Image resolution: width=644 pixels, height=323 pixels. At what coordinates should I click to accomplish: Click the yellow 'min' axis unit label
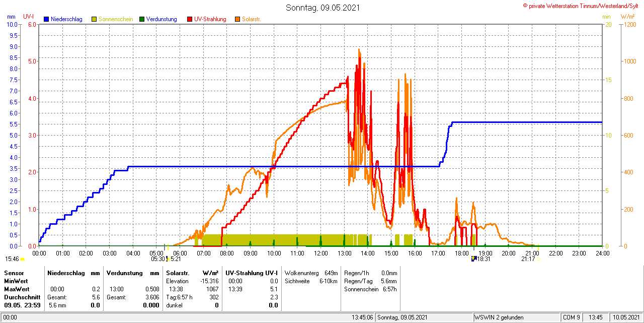606,17
